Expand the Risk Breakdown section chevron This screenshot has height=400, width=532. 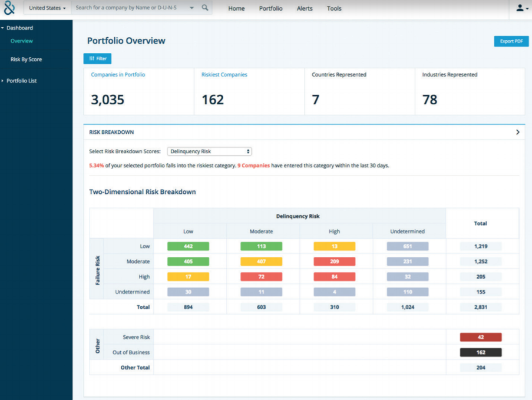click(518, 133)
